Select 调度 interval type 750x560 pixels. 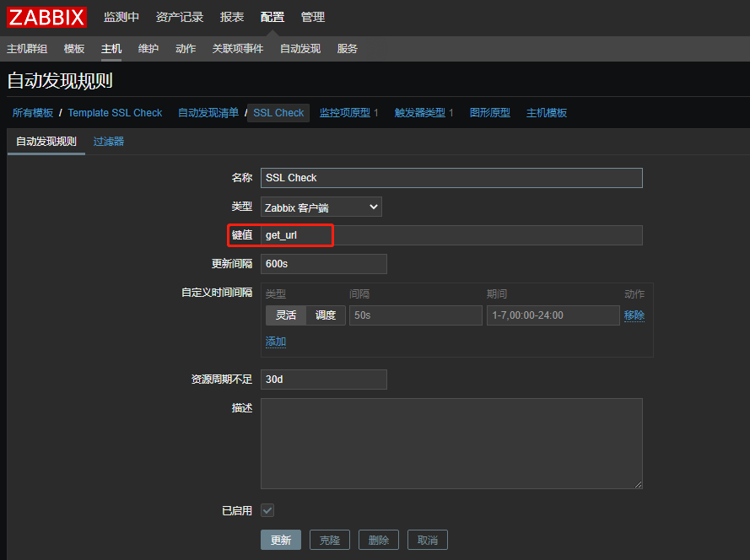tap(326, 315)
